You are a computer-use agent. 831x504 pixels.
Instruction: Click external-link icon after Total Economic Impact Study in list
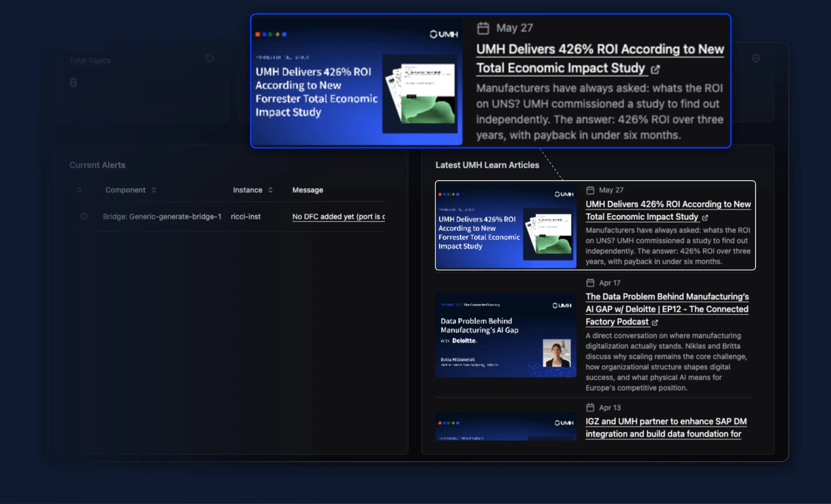[x=705, y=218]
